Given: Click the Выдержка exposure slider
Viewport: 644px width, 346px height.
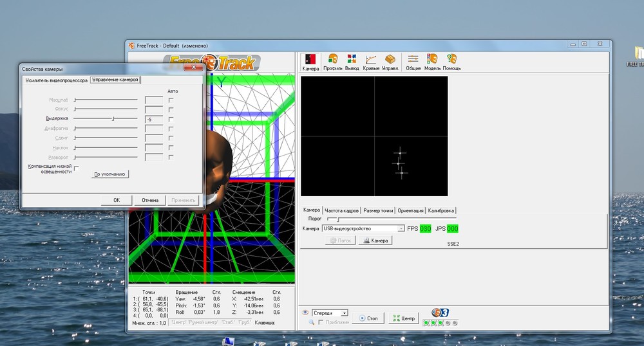Looking at the screenshot, I should coord(113,119).
